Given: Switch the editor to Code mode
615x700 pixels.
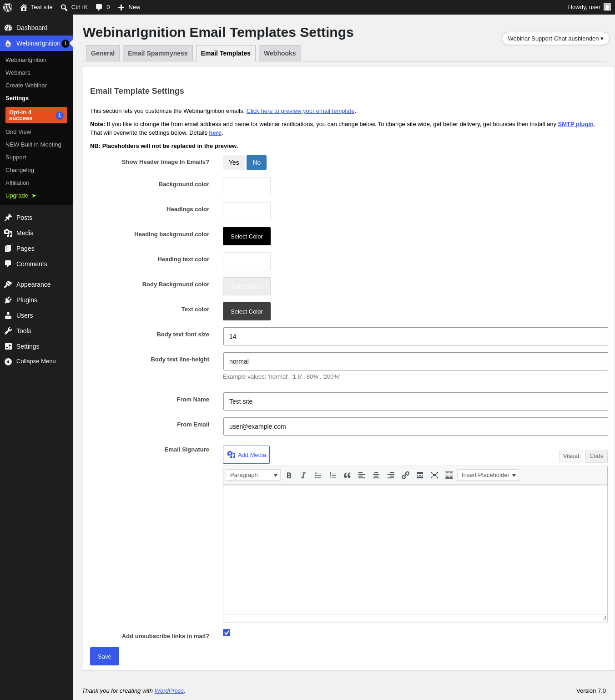Looking at the screenshot, I should pos(596,456).
